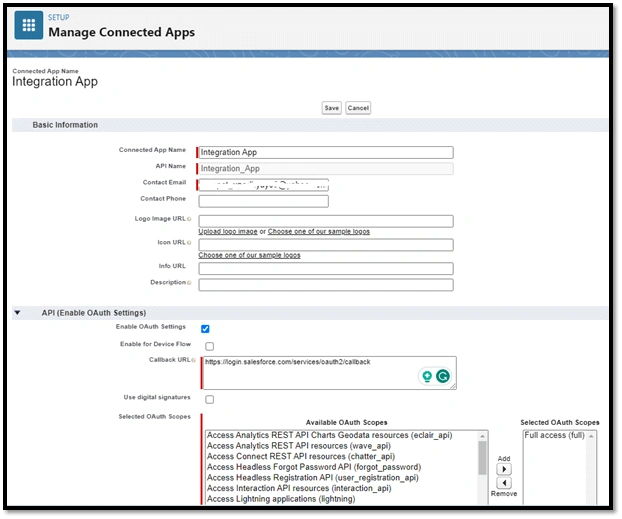Click the Grammarly icon in Callback URL
The image size is (622, 519).
coord(443,376)
